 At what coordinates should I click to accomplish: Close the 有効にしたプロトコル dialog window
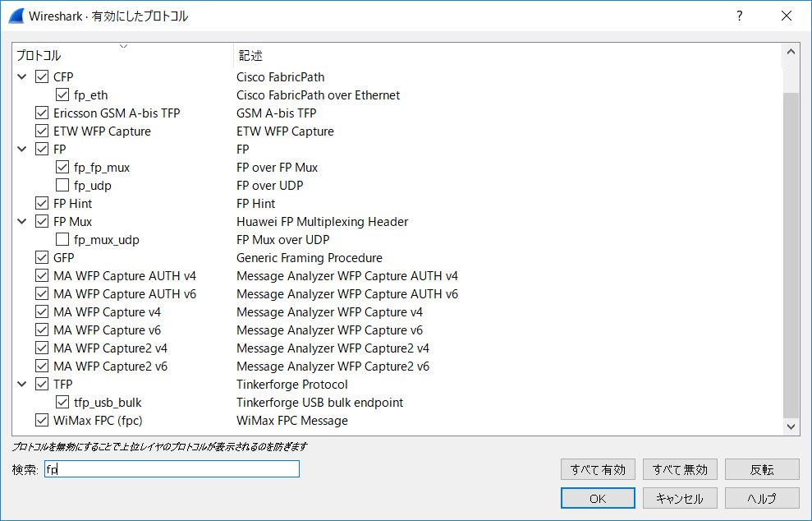786,16
